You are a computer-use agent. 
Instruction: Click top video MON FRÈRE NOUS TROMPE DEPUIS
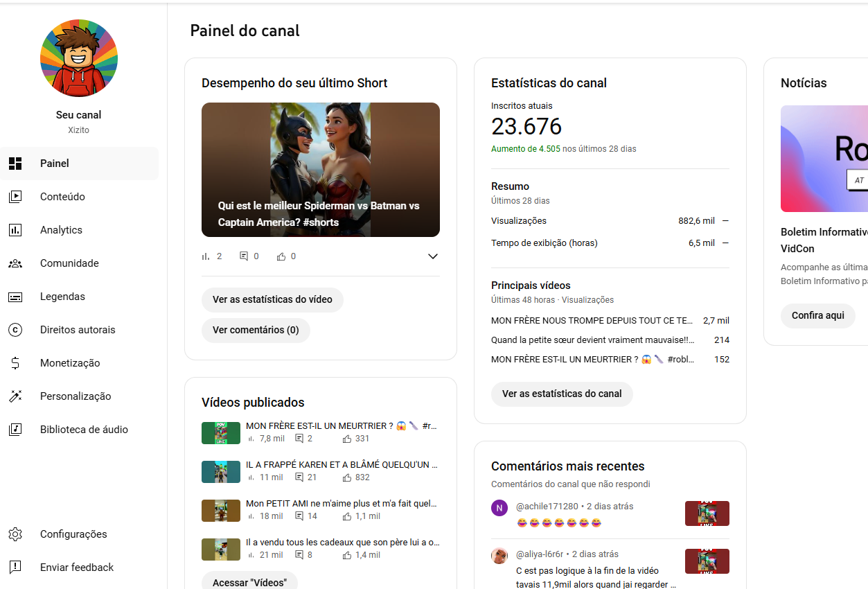(x=592, y=321)
